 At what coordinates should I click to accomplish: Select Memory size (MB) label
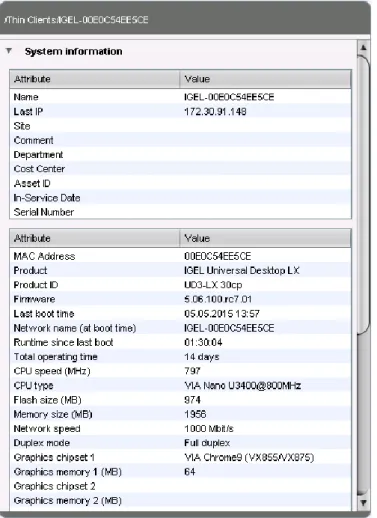coord(53,414)
